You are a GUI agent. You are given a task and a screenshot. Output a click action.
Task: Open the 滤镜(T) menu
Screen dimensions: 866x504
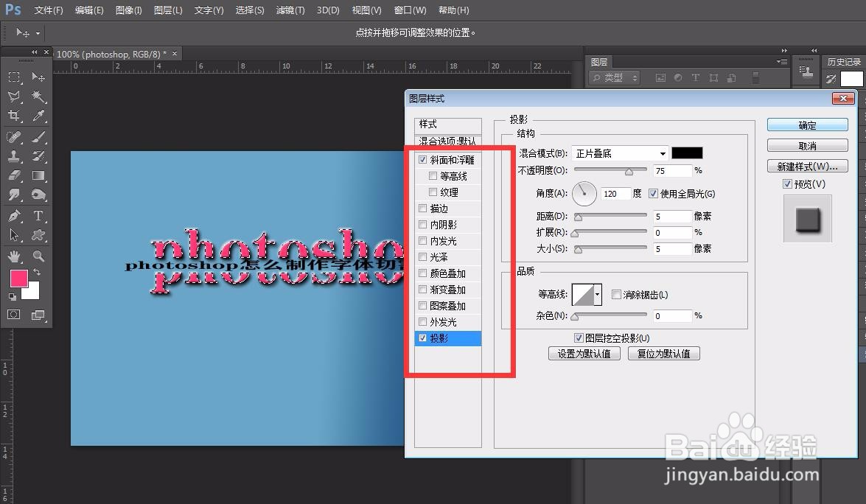tap(290, 10)
